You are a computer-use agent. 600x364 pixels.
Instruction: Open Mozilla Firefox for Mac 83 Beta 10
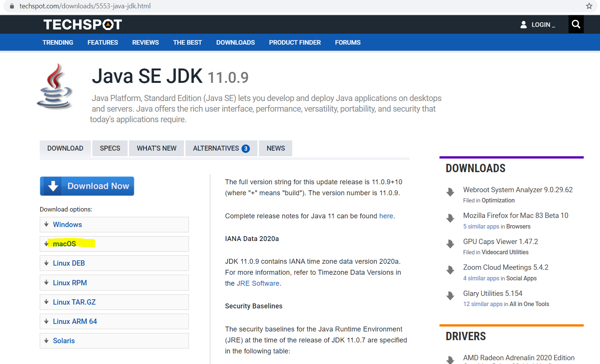pos(516,215)
